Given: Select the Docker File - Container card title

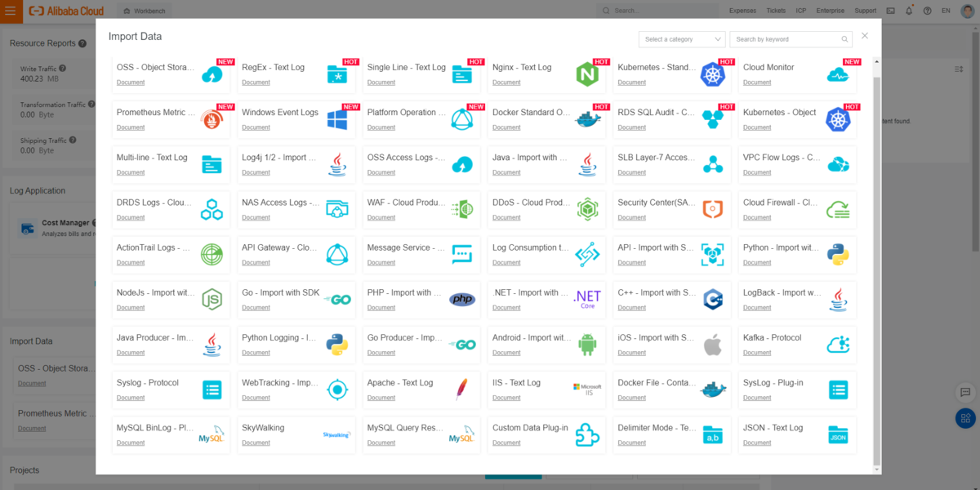Looking at the screenshot, I should pyautogui.click(x=657, y=382).
